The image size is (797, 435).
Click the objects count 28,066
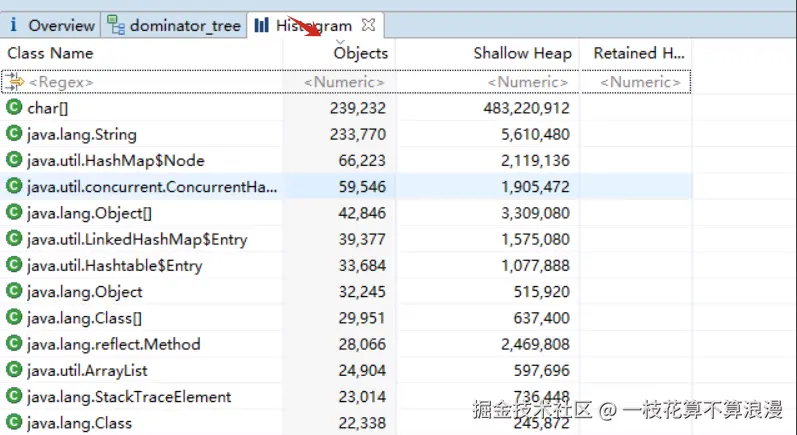coord(362,344)
